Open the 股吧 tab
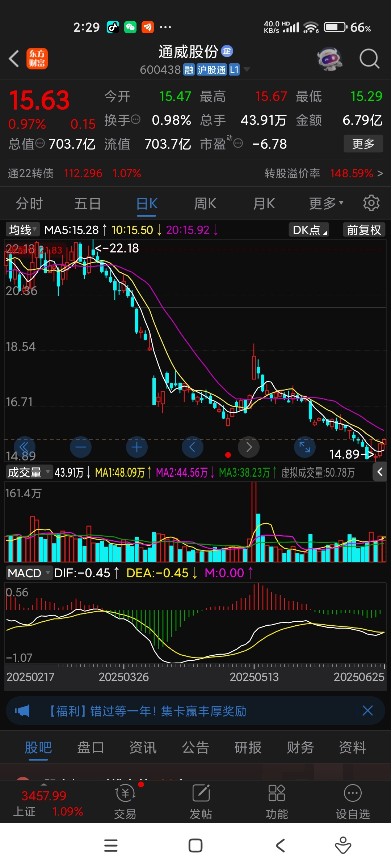Viewport: 391px width, 868px height. [38, 747]
